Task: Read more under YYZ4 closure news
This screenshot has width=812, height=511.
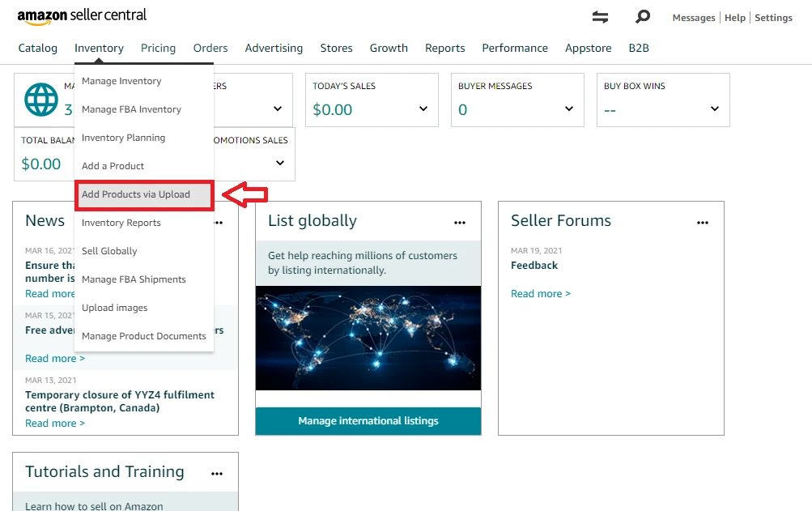Action: tap(55, 424)
